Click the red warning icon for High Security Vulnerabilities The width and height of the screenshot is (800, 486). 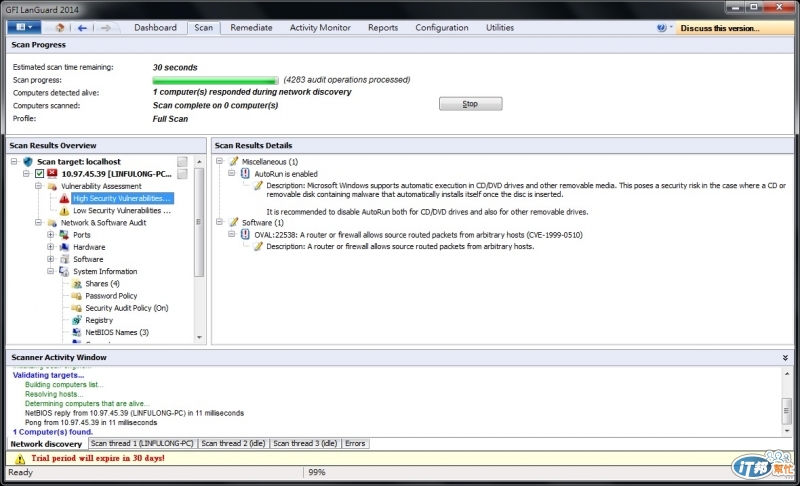point(64,198)
